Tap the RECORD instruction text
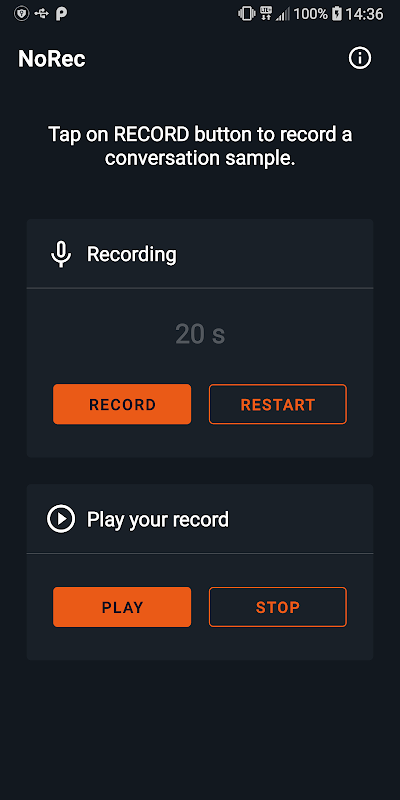This screenshot has width=400, height=800. click(200, 146)
